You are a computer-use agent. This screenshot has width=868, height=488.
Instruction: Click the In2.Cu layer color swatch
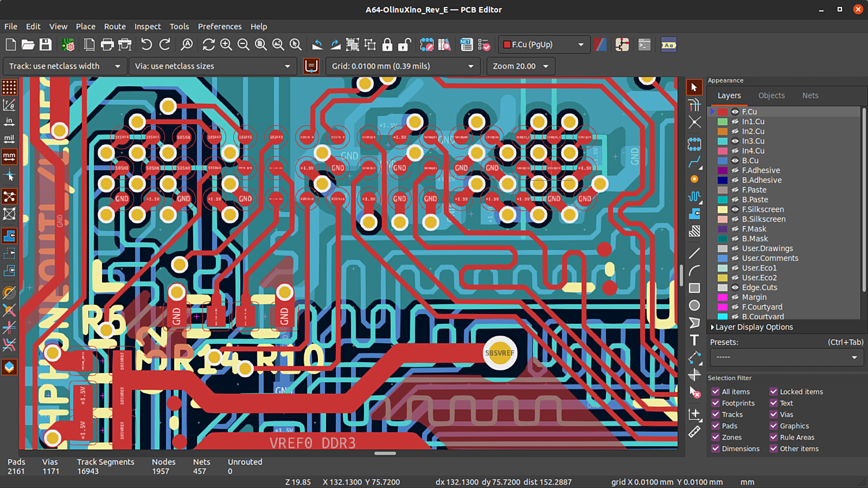click(x=722, y=132)
